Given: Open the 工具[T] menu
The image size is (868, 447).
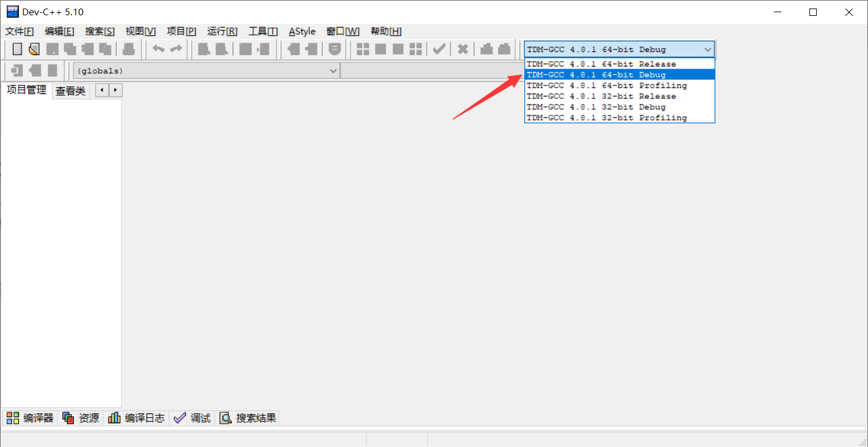Looking at the screenshot, I should tap(263, 31).
